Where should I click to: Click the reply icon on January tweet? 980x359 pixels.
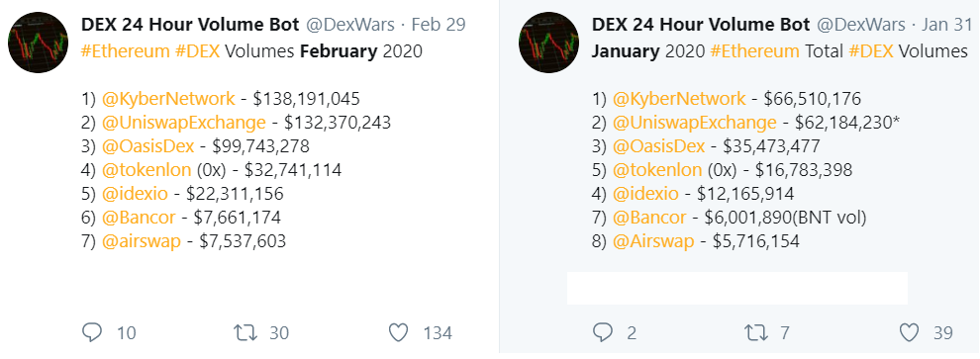(x=603, y=332)
